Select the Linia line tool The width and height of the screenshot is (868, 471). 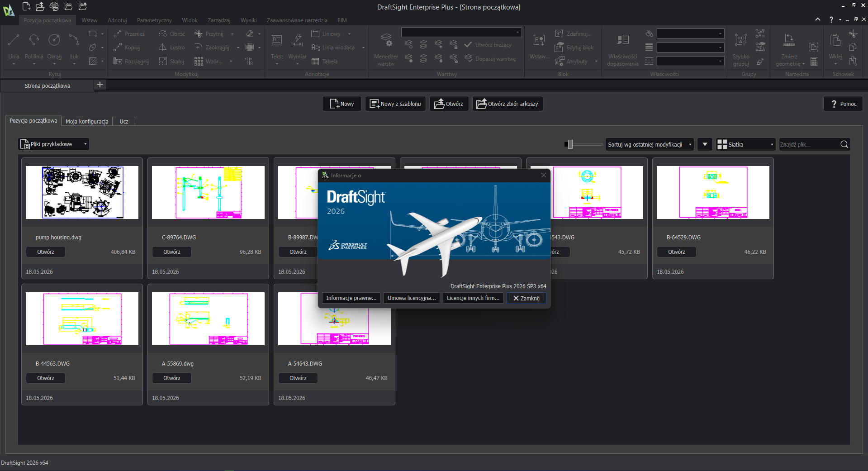point(14,46)
